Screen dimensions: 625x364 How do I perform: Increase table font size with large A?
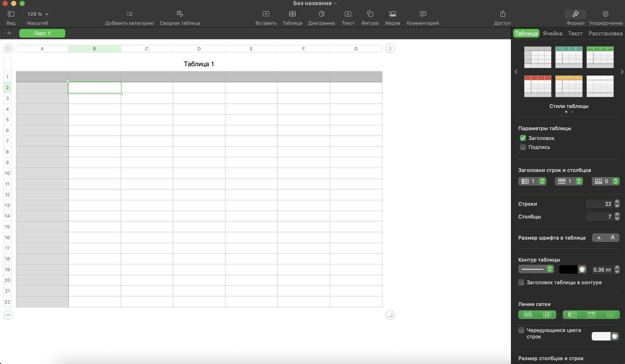[x=612, y=238]
